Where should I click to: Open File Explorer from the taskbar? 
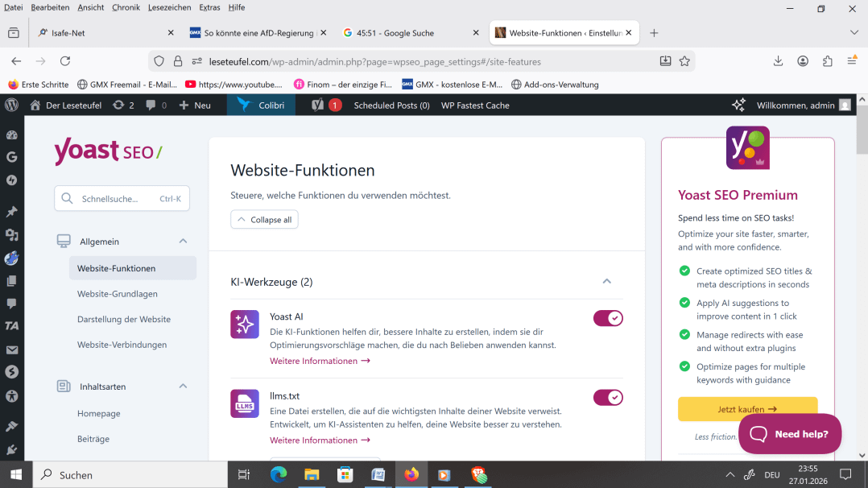pos(312,474)
